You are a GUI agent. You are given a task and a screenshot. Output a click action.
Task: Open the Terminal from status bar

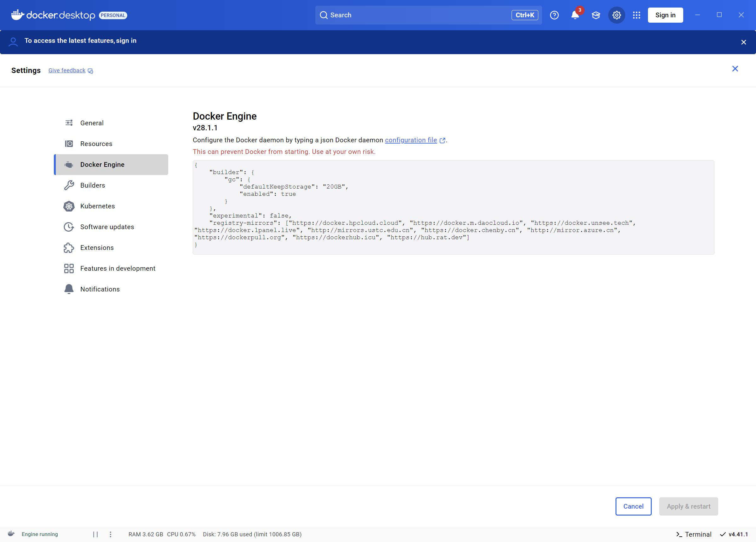click(694, 534)
